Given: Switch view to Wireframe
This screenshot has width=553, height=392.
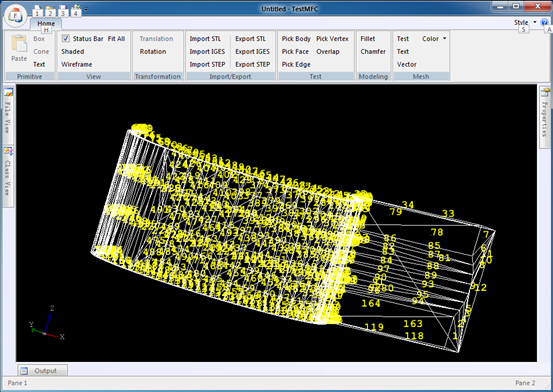Looking at the screenshot, I should click(x=77, y=64).
